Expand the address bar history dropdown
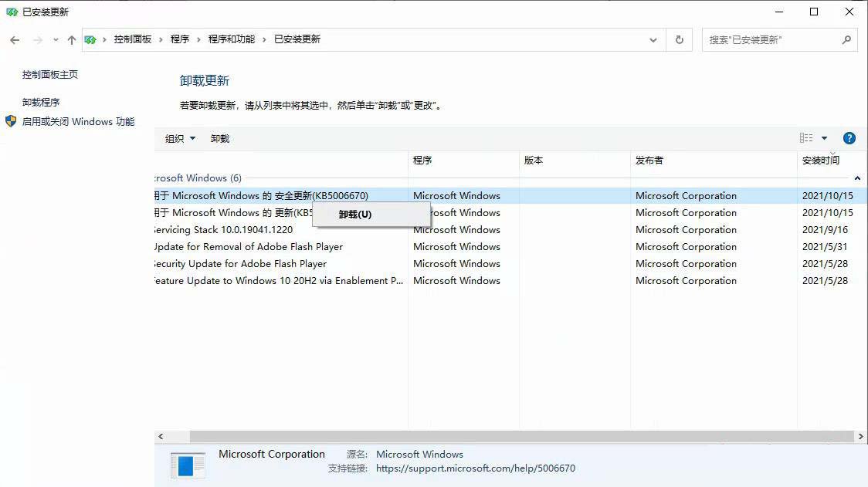 653,40
